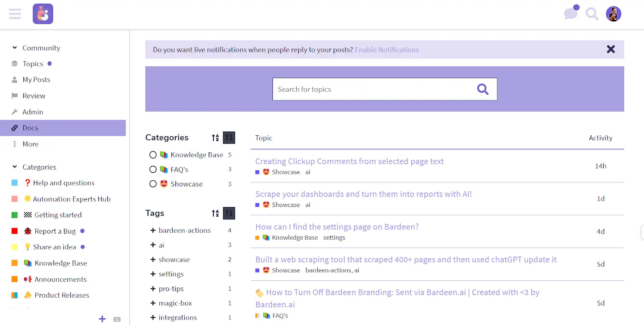This screenshot has width=644, height=325.
Task: Toggle the hamburger sidebar menu
Action: coord(15,14)
